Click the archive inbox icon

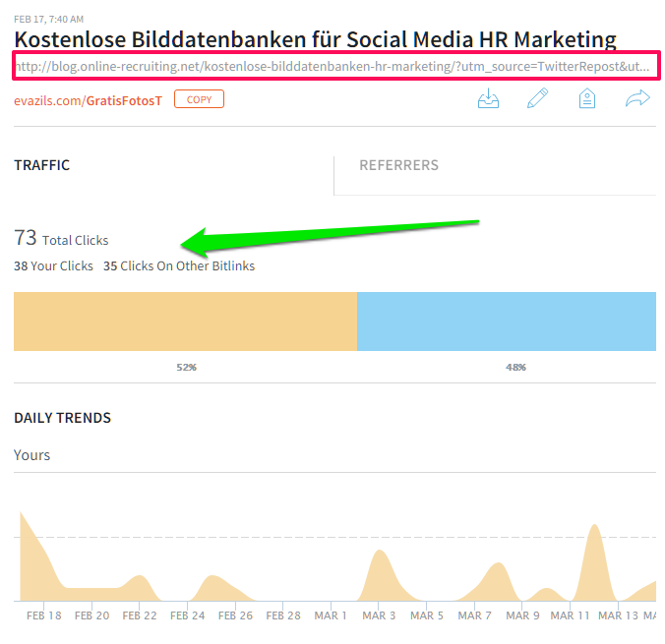click(x=488, y=99)
